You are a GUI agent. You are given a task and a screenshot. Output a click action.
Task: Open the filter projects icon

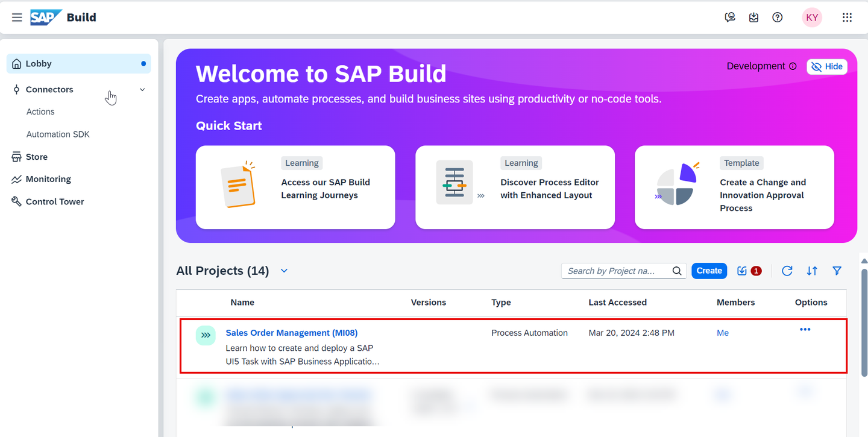coord(837,271)
